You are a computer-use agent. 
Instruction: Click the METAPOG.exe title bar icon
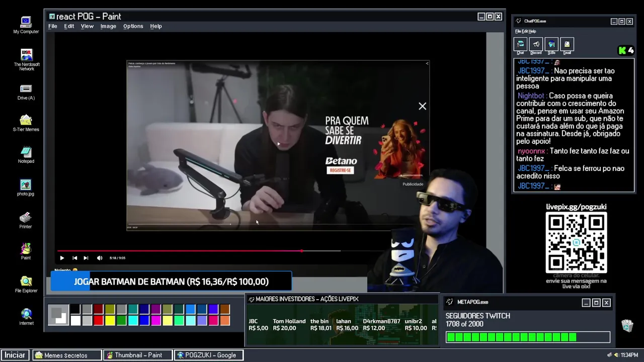point(450,302)
